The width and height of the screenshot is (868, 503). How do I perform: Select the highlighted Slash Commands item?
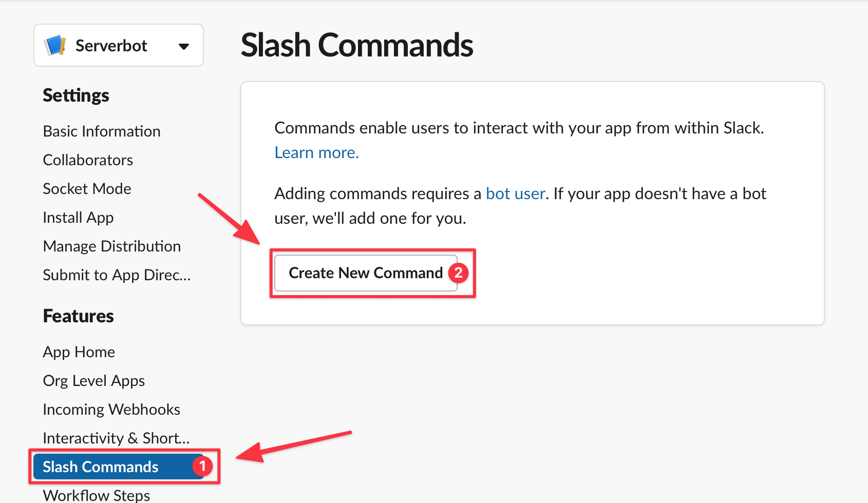point(100,467)
